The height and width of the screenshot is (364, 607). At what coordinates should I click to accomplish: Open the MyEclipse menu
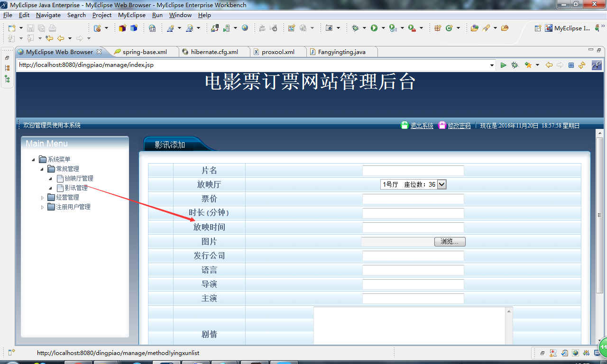click(132, 15)
